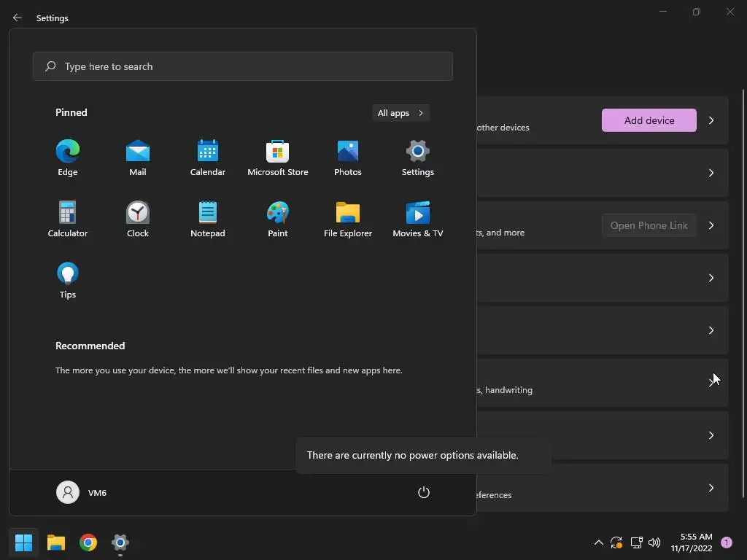Open Microsoft Store from Start menu
747x560 pixels.
(278, 158)
